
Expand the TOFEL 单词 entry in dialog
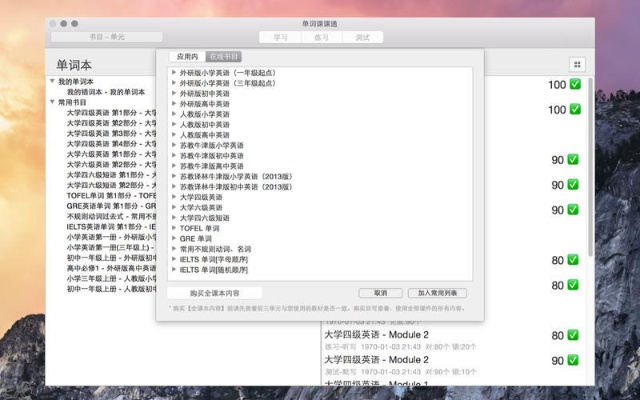point(174,228)
